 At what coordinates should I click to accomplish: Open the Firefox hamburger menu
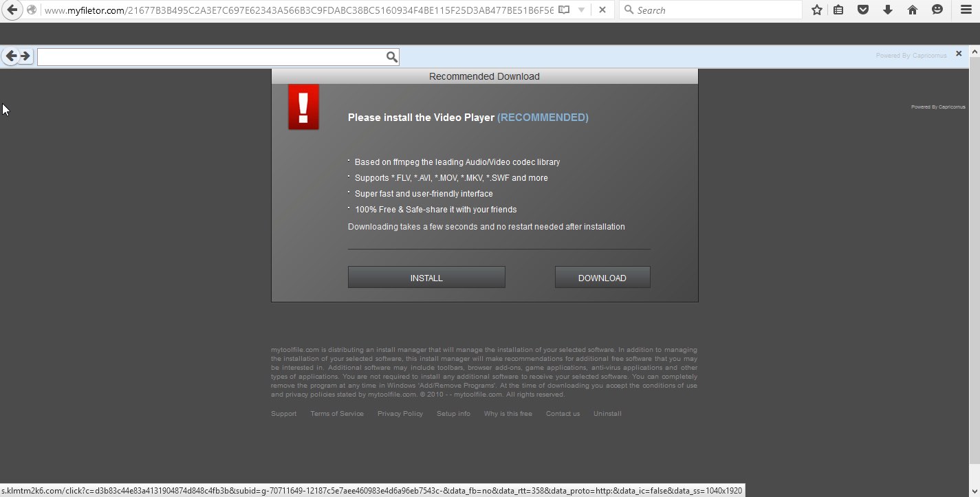966,10
